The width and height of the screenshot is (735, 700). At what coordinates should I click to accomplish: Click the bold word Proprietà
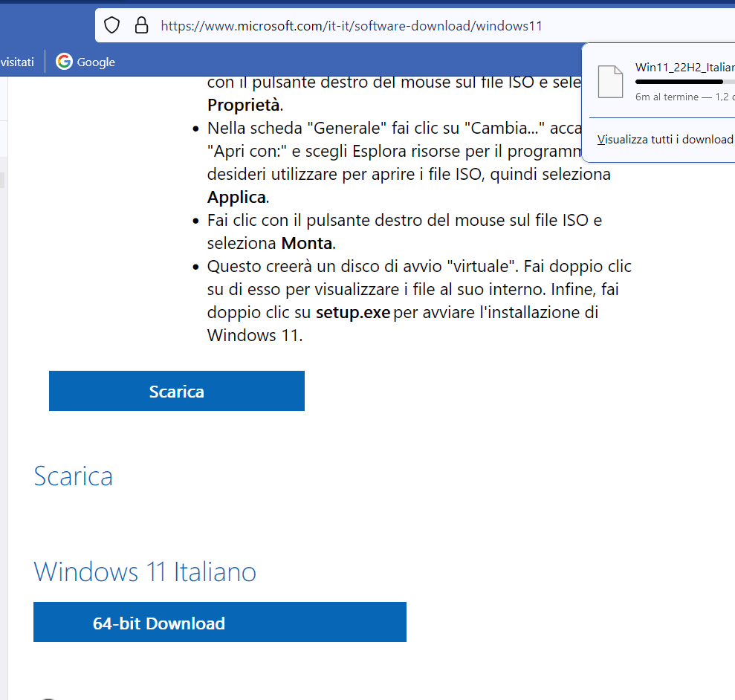(244, 105)
